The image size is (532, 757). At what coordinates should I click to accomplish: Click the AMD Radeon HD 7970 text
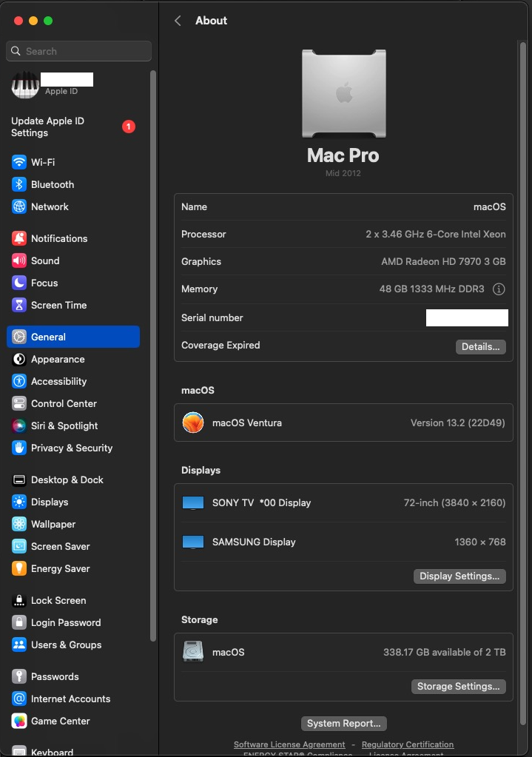point(443,262)
